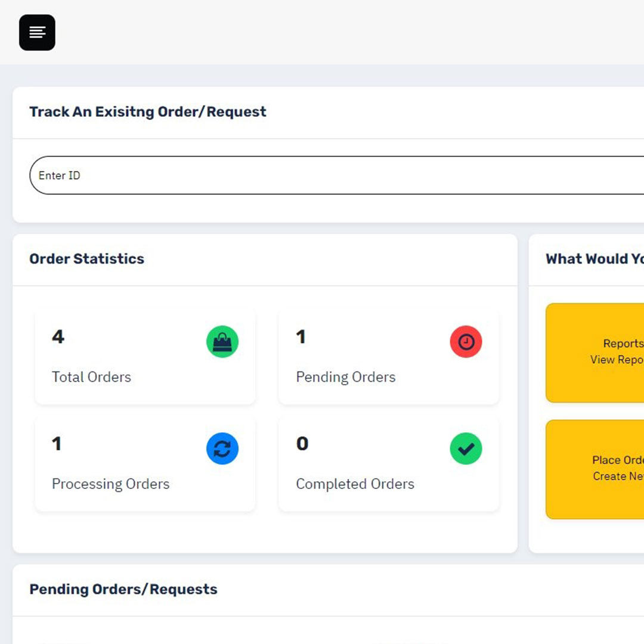644x644 pixels.
Task: Click the total orders count 4
Action: [58, 337]
